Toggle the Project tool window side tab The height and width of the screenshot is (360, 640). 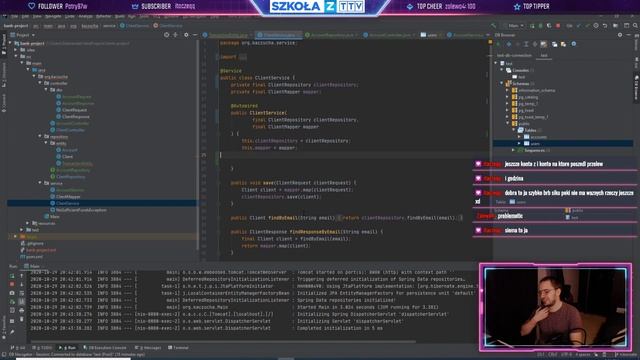4,44
